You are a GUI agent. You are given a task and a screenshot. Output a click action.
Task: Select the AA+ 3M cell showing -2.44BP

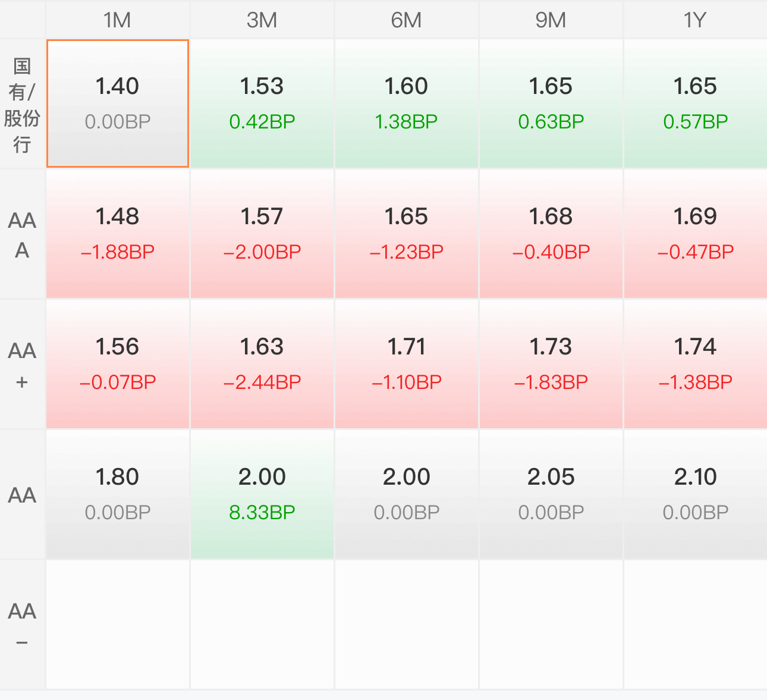(x=262, y=364)
